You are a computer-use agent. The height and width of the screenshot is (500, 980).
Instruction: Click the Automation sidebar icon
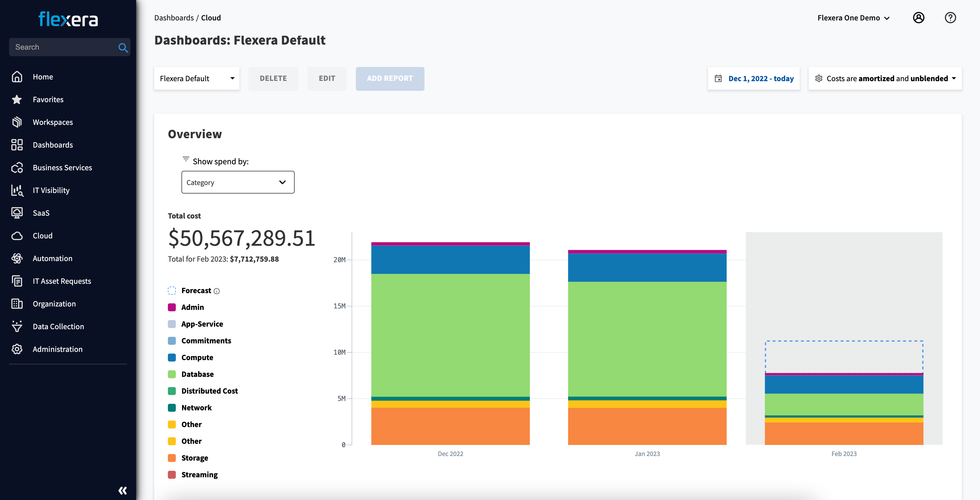tap(17, 258)
